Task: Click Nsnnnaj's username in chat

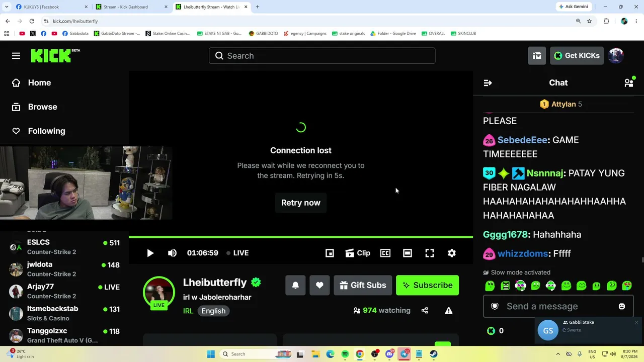Action: (x=545, y=173)
